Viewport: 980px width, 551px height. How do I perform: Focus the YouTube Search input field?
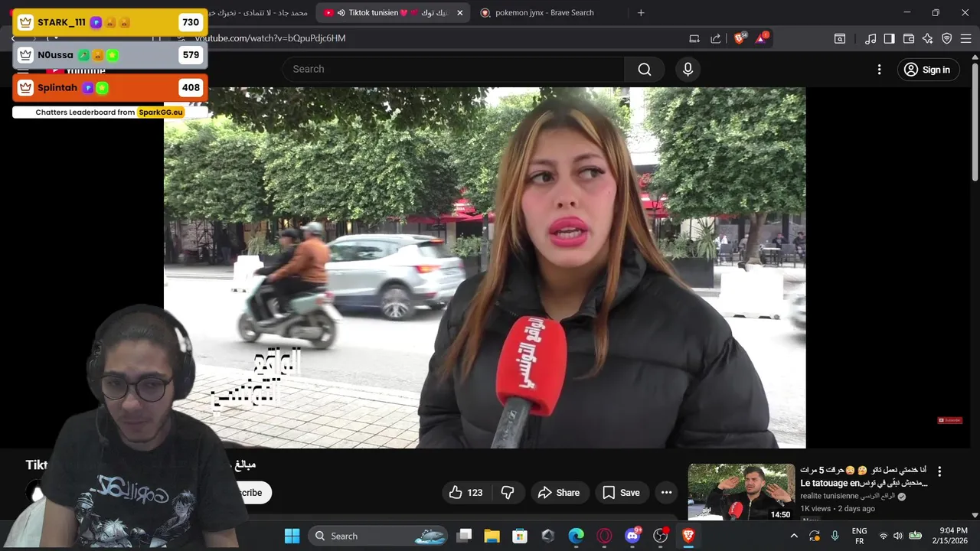454,70
